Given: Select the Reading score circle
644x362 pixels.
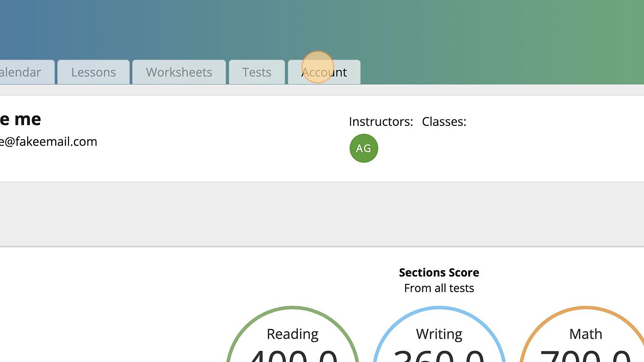Looking at the screenshot, I should point(293,334).
